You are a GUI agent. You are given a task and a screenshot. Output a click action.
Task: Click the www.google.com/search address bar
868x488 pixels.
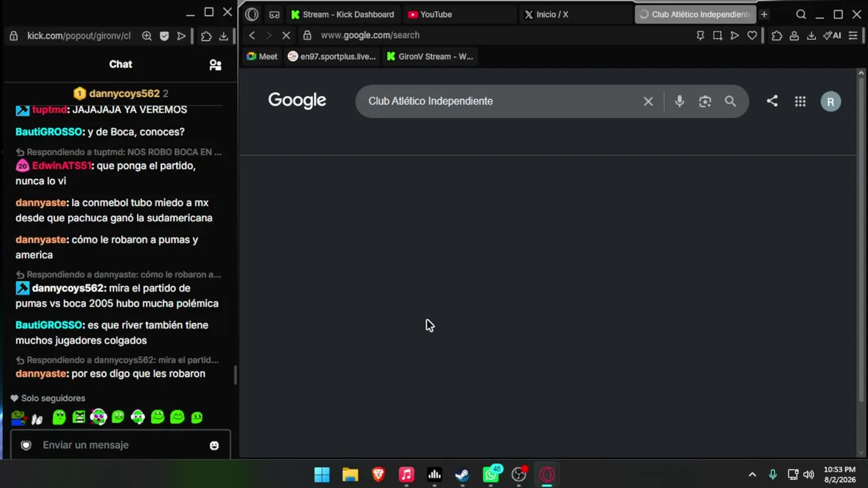click(x=370, y=35)
